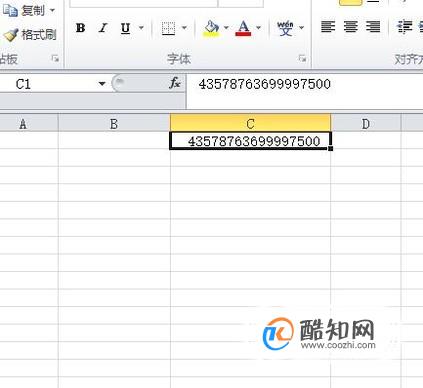Open the borders dropdown arrow

pos(184,28)
